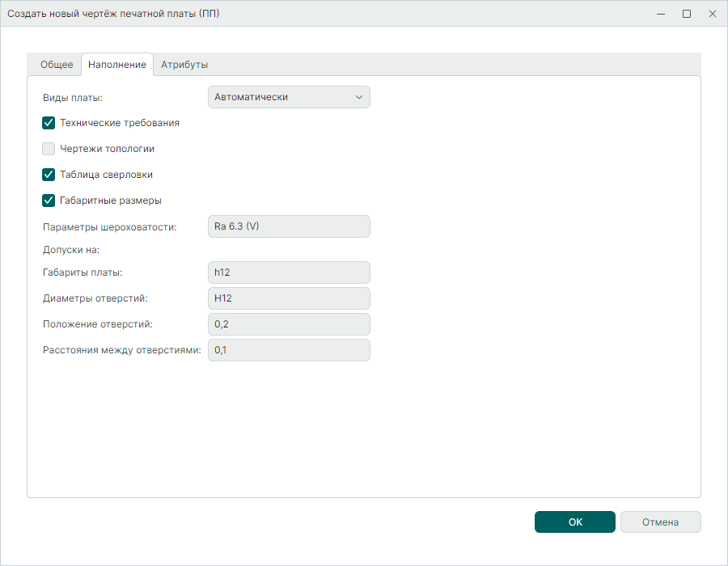Disable Габаритные размеры checkbox
Screen dimensions: 728x566
click(x=49, y=201)
